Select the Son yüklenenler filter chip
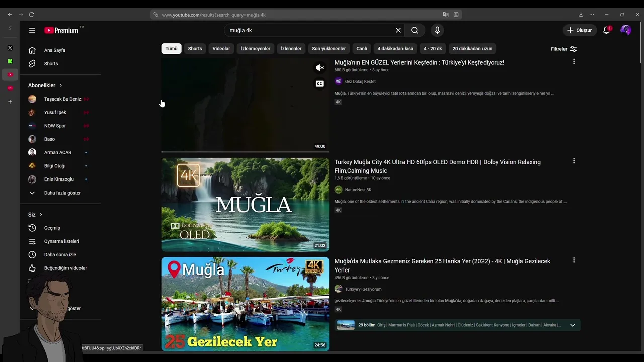 (x=329, y=49)
